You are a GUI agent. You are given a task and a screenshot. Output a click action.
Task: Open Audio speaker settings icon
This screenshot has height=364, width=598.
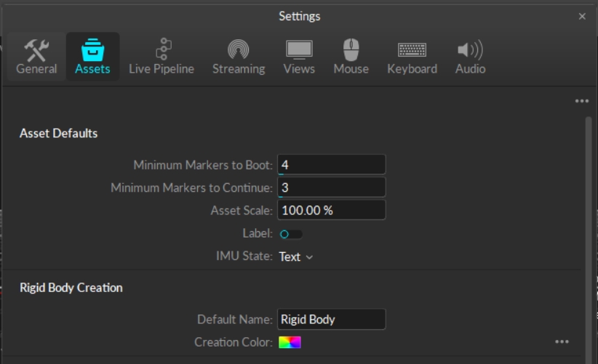point(470,50)
